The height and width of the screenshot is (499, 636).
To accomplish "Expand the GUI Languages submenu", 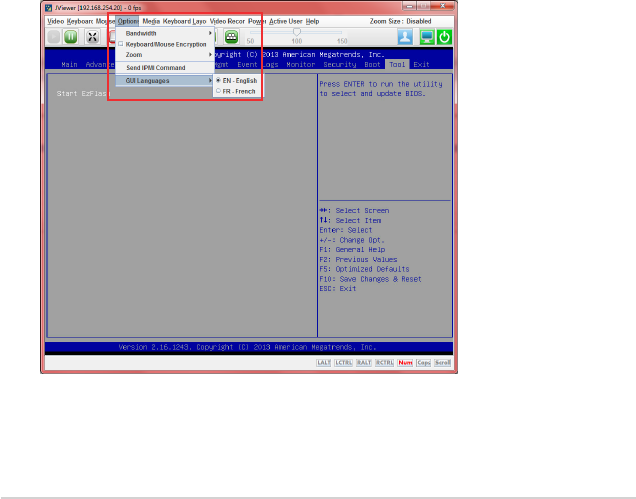I will click(x=165, y=81).
